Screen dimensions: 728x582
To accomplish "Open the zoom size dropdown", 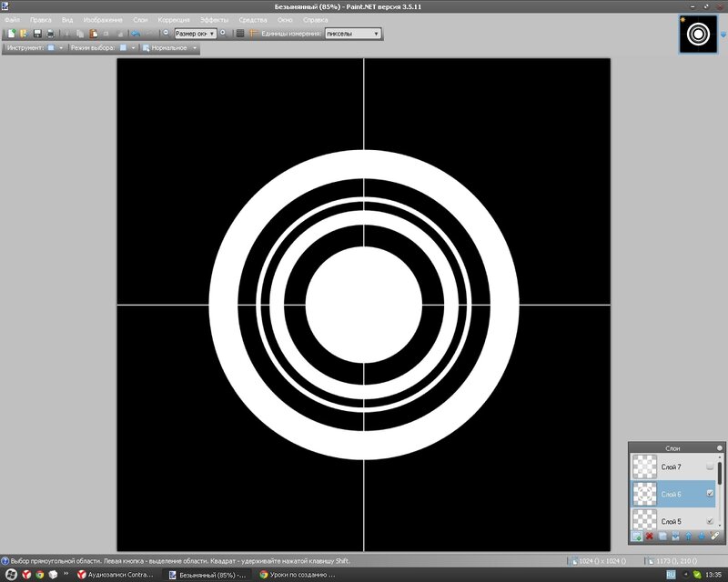I will click(x=195, y=34).
